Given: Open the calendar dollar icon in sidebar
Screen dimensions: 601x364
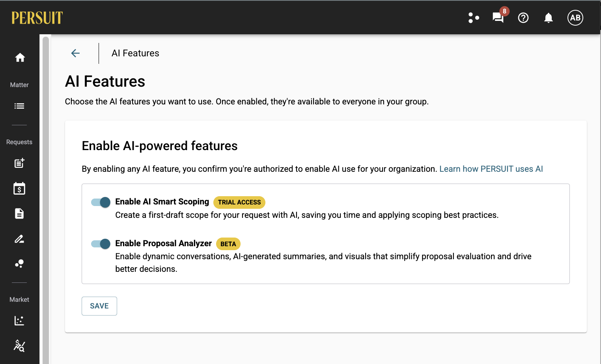Looking at the screenshot, I should point(19,188).
